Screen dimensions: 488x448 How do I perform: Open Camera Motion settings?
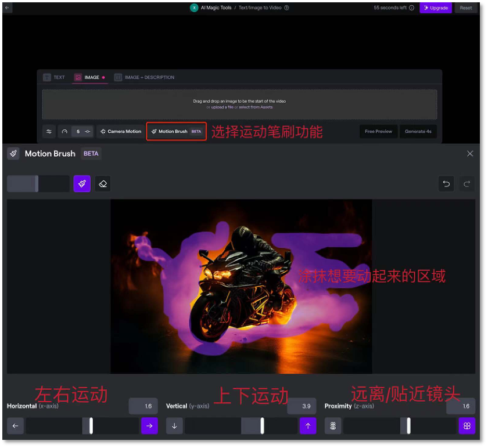pos(120,132)
